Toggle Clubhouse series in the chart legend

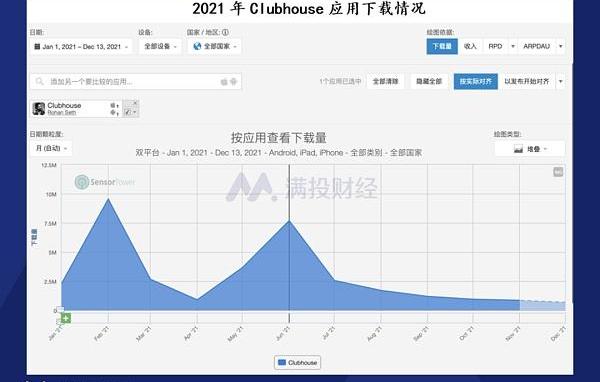(x=298, y=362)
